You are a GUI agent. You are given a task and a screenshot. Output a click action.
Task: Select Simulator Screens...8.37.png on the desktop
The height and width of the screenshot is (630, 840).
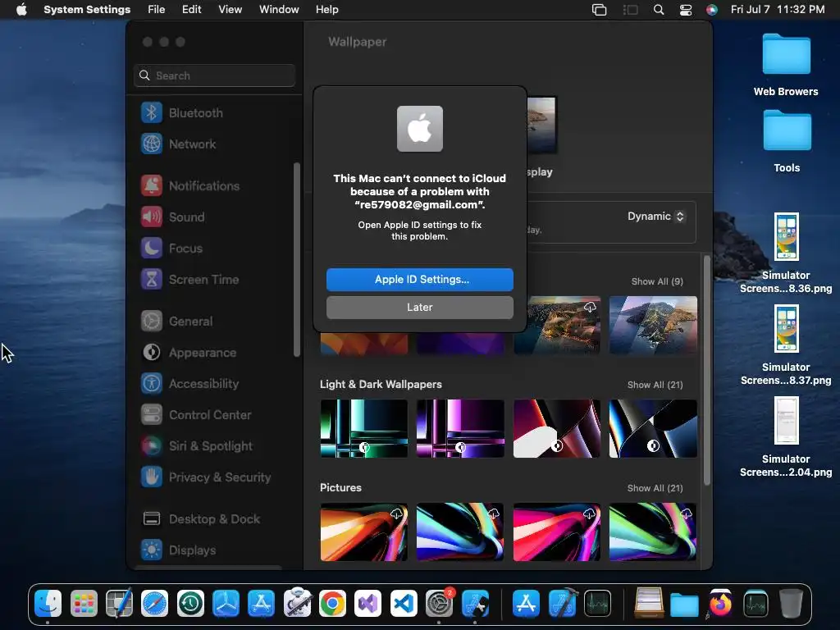tap(786, 345)
